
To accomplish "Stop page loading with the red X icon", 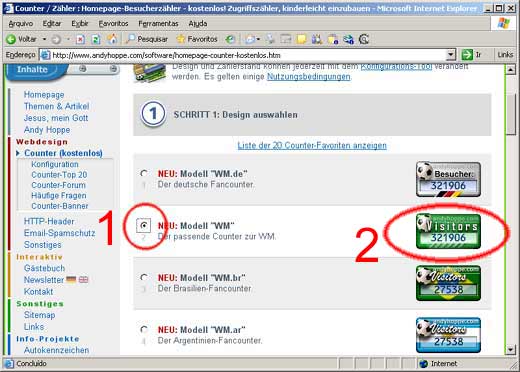I will 80,40.
